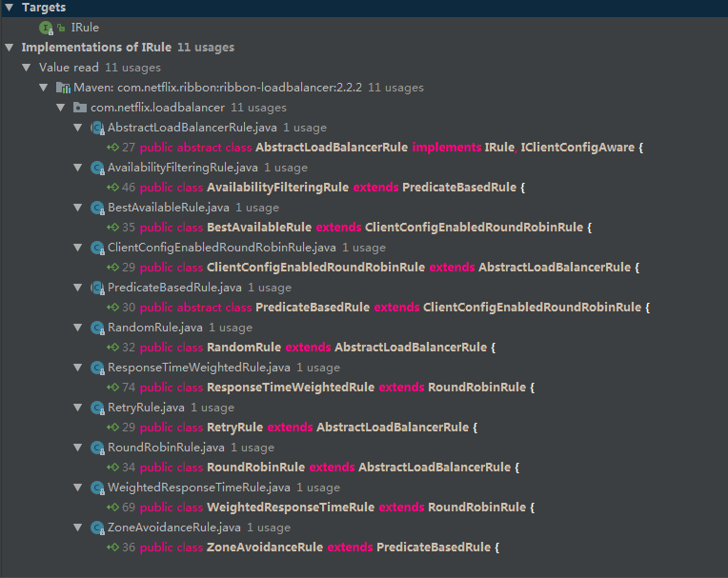Collapse the WeightedResponseTimeRule.java node

[x=78, y=487]
